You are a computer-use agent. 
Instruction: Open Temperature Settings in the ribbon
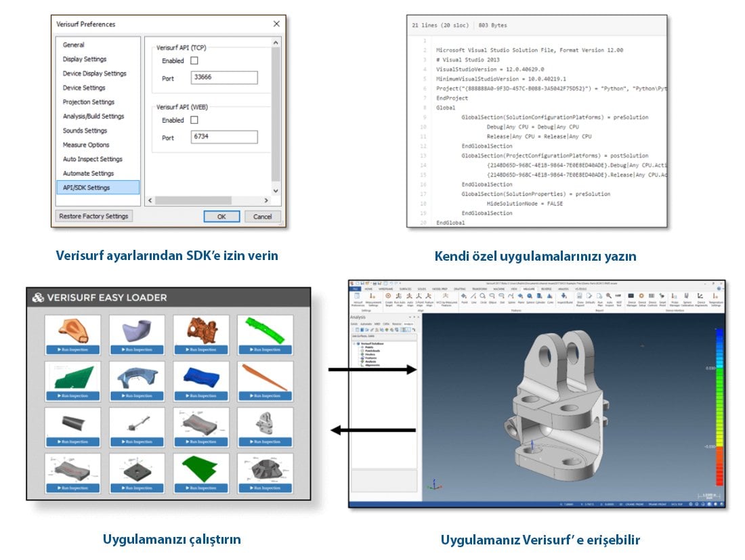click(x=716, y=299)
